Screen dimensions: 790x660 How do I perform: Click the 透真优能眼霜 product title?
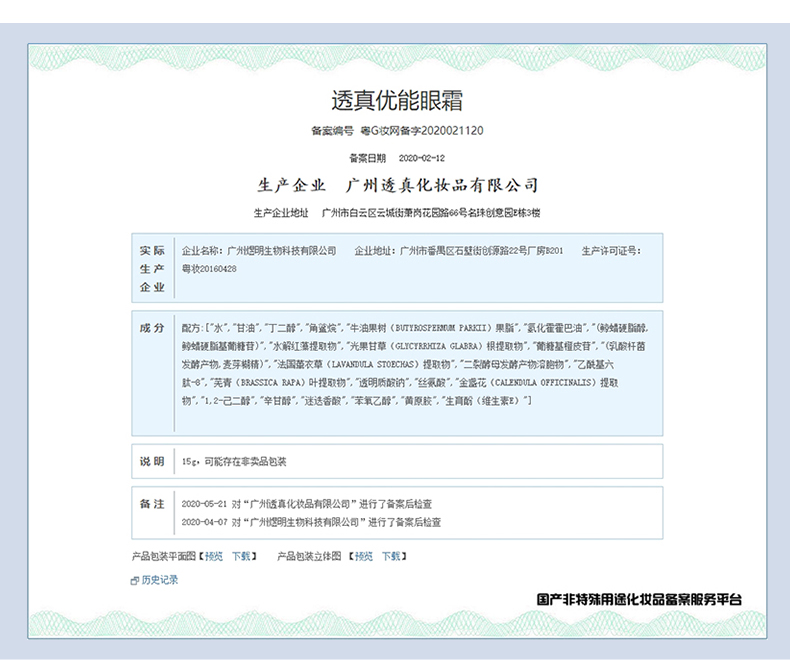[396, 101]
